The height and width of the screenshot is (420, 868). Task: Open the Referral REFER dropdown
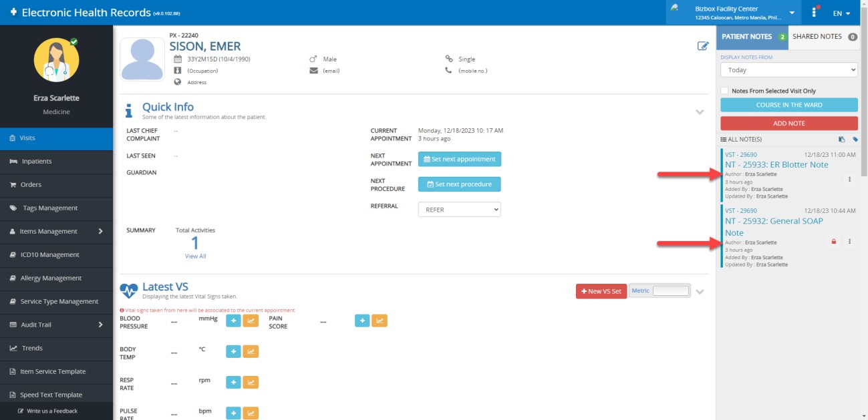click(x=459, y=210)
